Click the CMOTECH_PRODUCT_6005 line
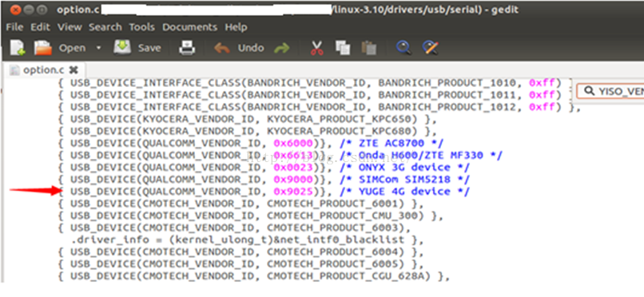This screenshot has width=644, height=297. 241,263
